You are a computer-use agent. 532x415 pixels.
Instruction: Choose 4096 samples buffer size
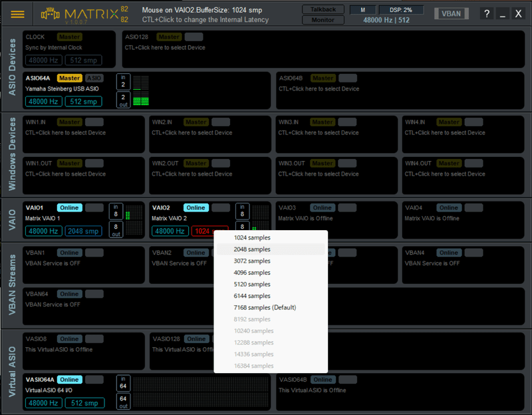point(271,273)
